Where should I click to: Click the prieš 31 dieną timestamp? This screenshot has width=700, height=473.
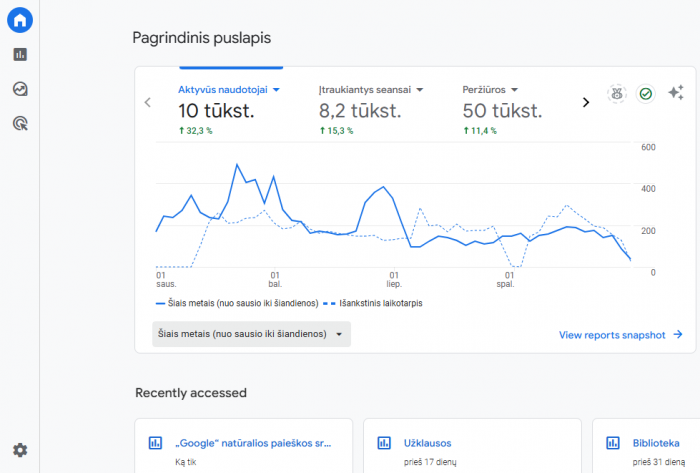pyautogui.click(x=659, y=462)
